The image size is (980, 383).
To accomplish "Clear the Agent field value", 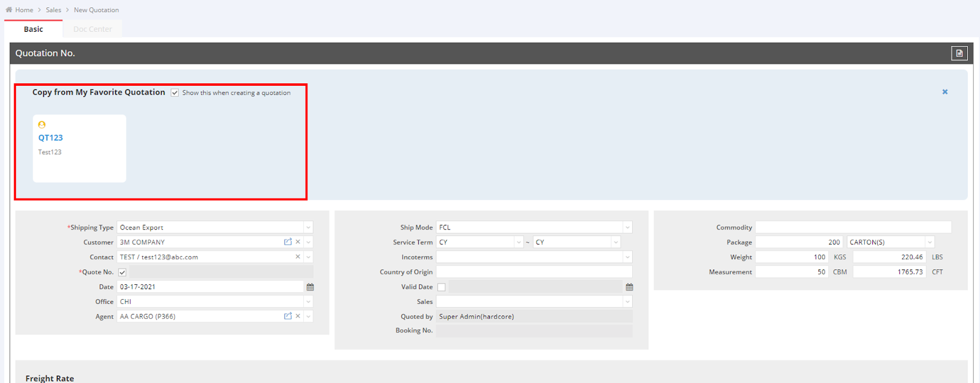I will click(x=298, y=316).
